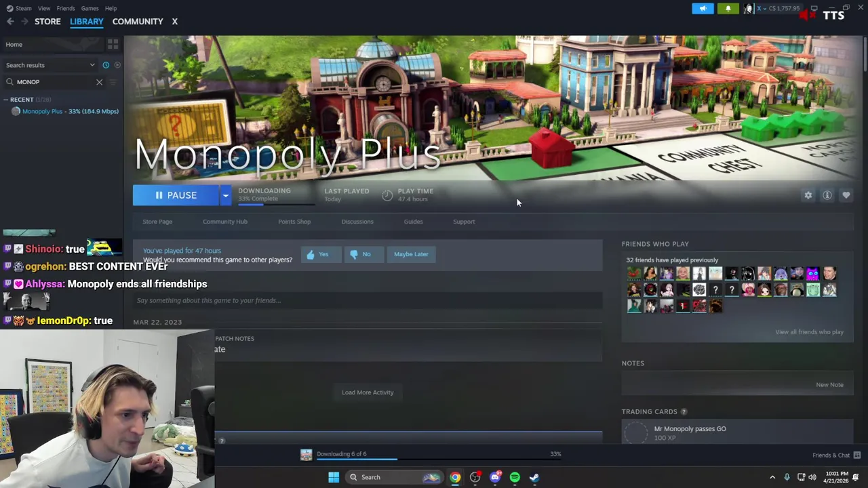Switch to the STORE tab
The height and width of the screenshot is (488, 868).
pos(47,22)
